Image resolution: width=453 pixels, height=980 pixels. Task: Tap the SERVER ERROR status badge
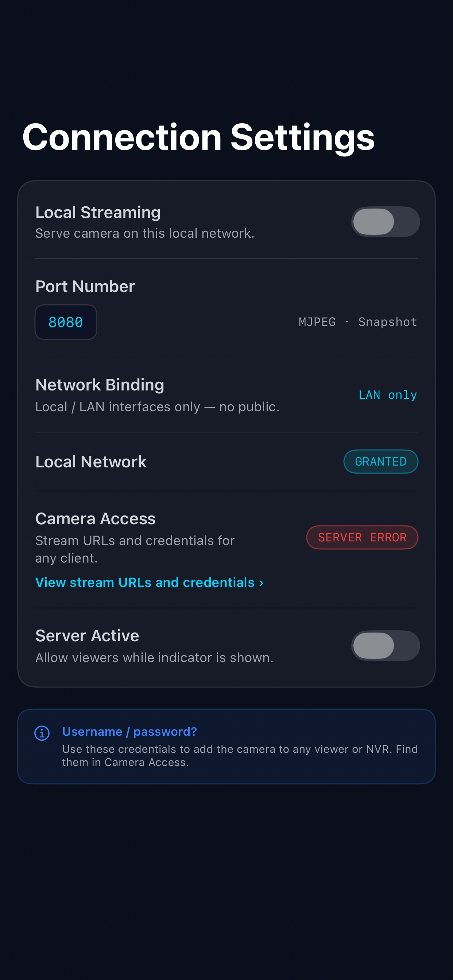[362, 537]
